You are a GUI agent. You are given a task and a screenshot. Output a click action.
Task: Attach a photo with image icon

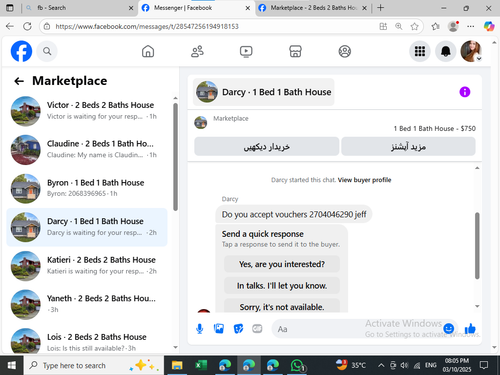click(x=219, y=329)
